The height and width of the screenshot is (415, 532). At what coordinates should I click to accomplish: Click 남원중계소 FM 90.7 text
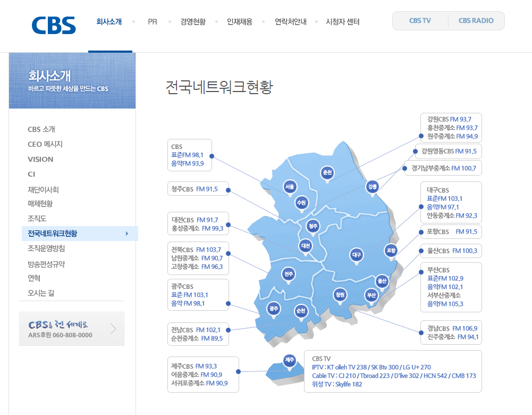tap(197, 258)
